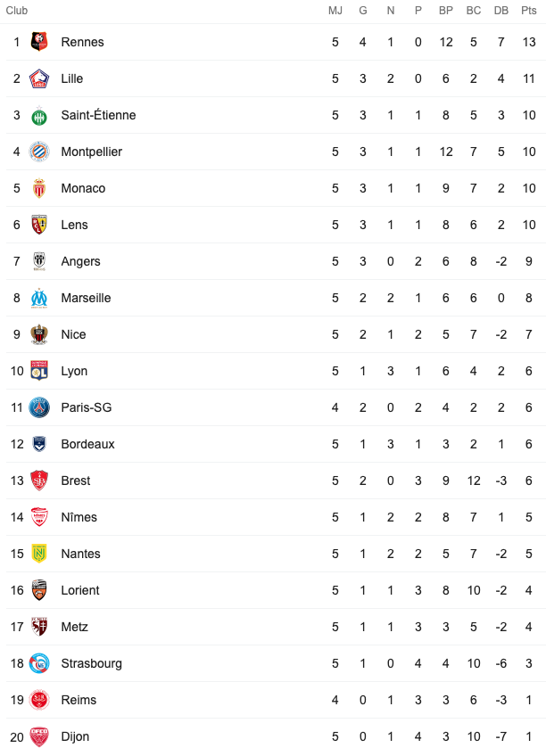Open the Bordeaux team name link
This screenshot has width=546, height=756.
87,444
